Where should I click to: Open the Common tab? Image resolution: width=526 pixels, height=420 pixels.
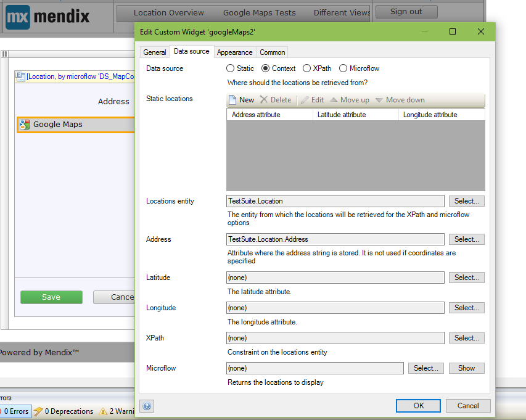tap(272, 52)
